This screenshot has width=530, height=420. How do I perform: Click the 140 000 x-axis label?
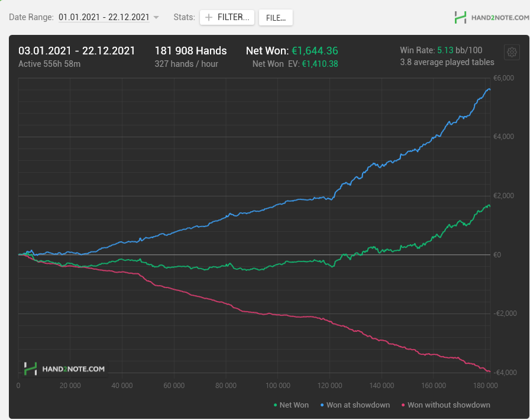[x=382, y=386]
